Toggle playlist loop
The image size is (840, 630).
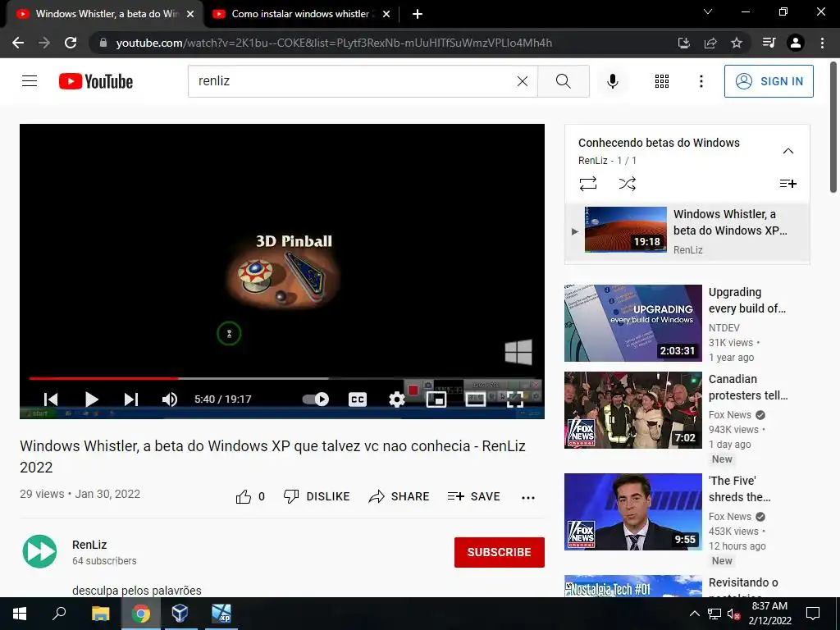pyautogui.click(x=588, y=184)
